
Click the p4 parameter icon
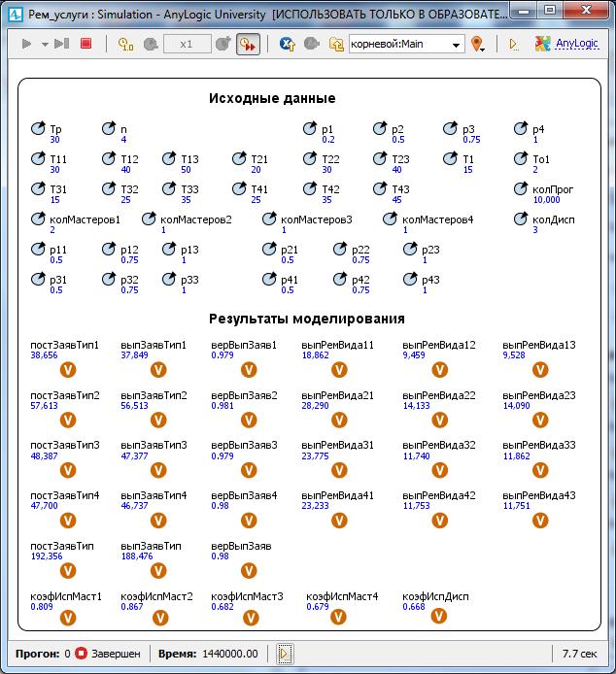click(x=520, y=128)
